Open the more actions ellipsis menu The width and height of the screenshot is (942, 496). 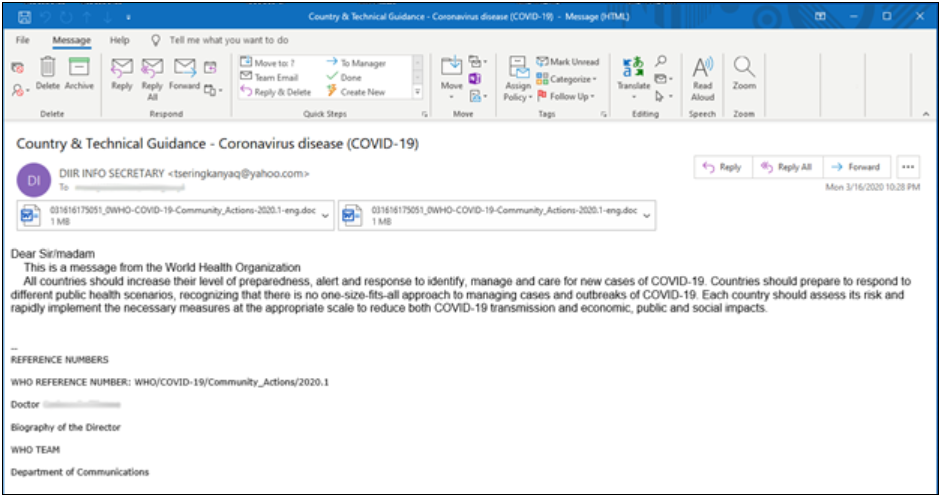coord(908,167)
